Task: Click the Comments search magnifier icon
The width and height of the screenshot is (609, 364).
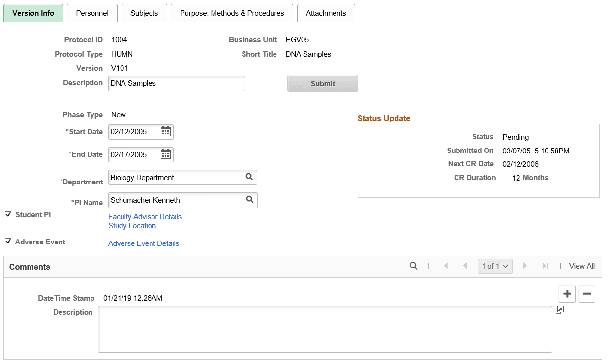Action: [413, 266]
